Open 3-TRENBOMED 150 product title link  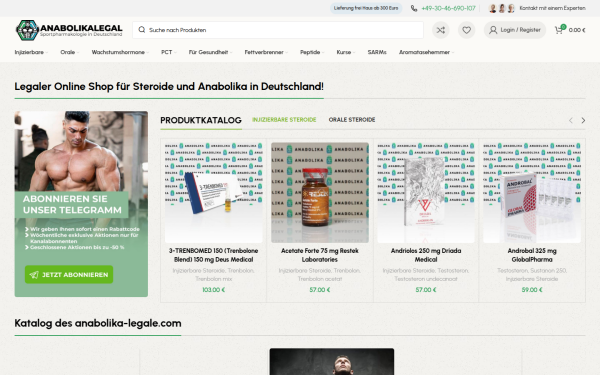point(214,255)
